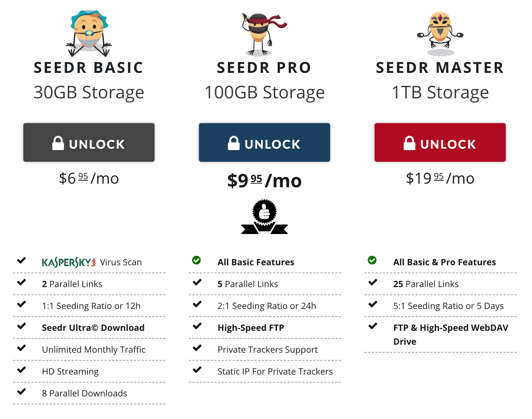The width and height of the screenshot is (532, 419).
Task: Click green check beside All Basic Features
Action: pyautogui.click(x=196, y=260)
